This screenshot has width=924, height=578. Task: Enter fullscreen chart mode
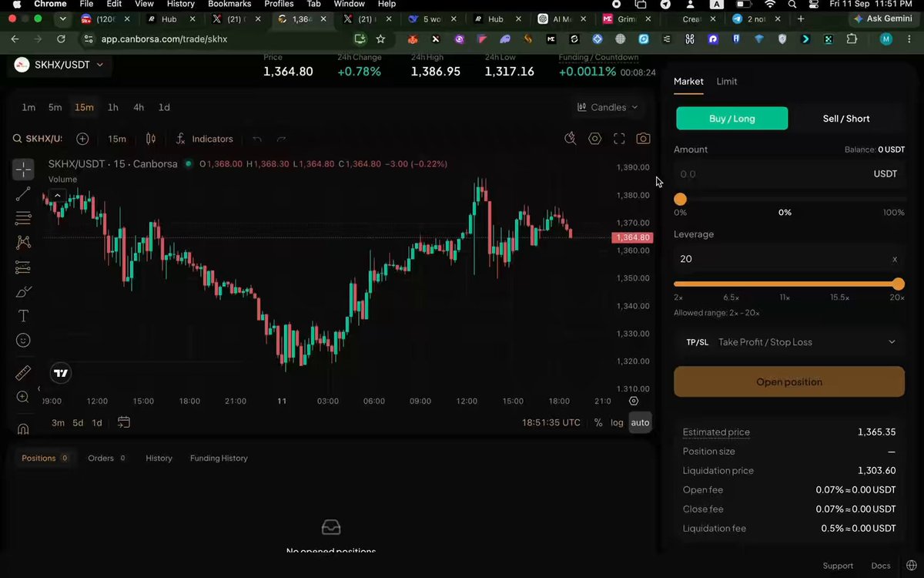pyautogui.click(x=619, y=139)
